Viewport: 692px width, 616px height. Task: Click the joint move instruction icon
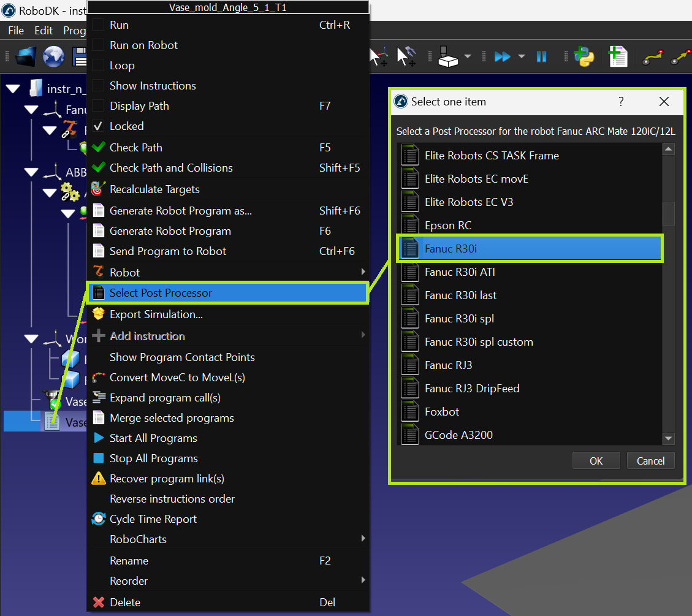coord(653,58)
